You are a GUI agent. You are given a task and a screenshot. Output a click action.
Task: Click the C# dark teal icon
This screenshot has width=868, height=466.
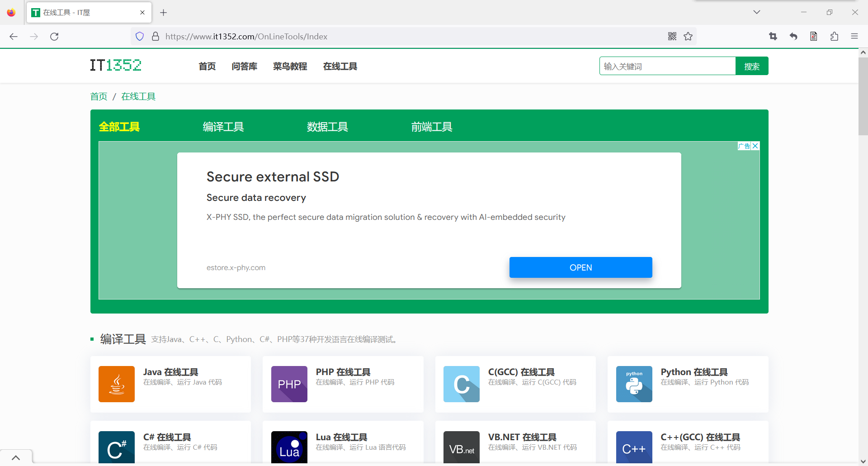(117, 447)
